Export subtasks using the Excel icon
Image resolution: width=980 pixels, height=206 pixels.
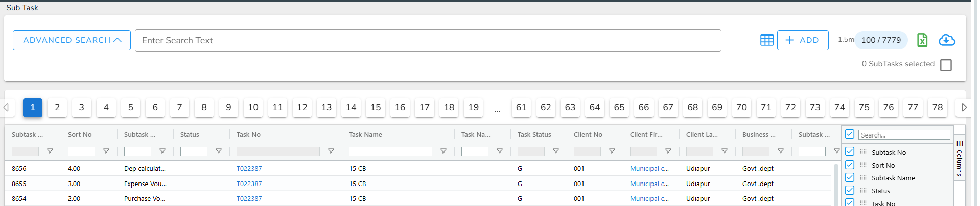click(x=922, y=40)
